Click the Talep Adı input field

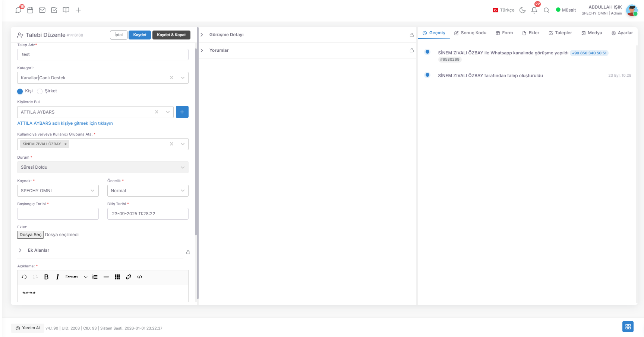pyautogui.click(x=103, y=54)
